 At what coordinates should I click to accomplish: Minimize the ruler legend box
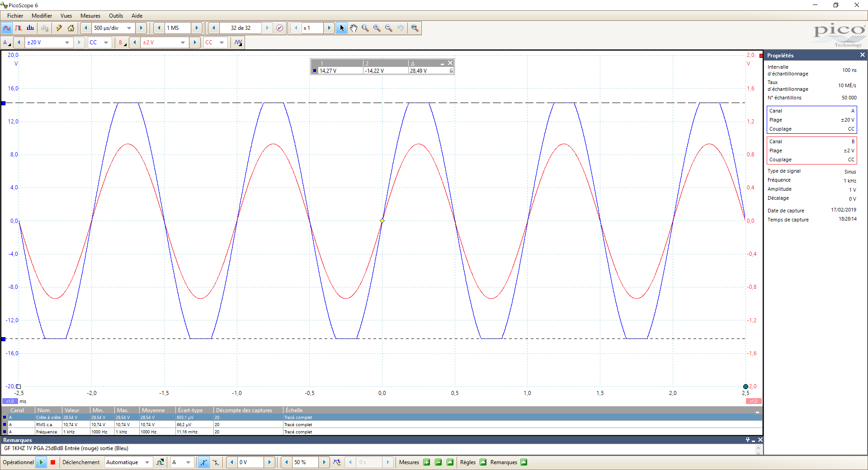click(x=442, y=63)
